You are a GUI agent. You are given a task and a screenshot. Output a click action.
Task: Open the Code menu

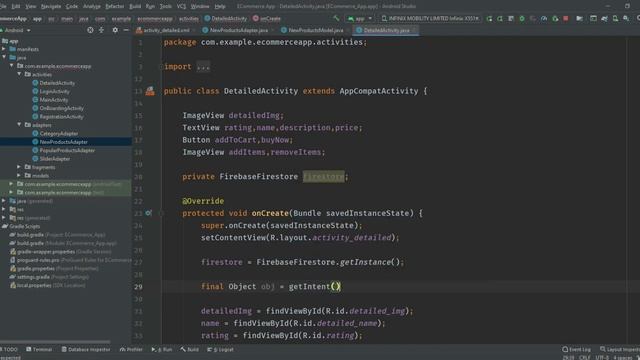click(72, 6)
